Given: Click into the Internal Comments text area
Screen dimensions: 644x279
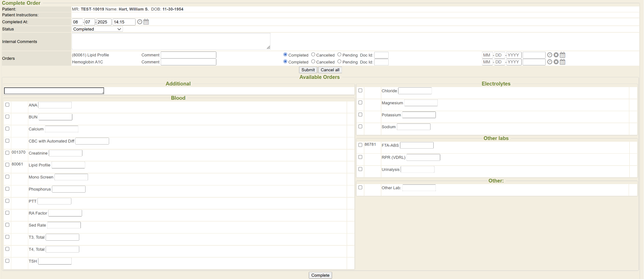Looking at the screenshot, I should pyautogui.click(x=171, y=41).
